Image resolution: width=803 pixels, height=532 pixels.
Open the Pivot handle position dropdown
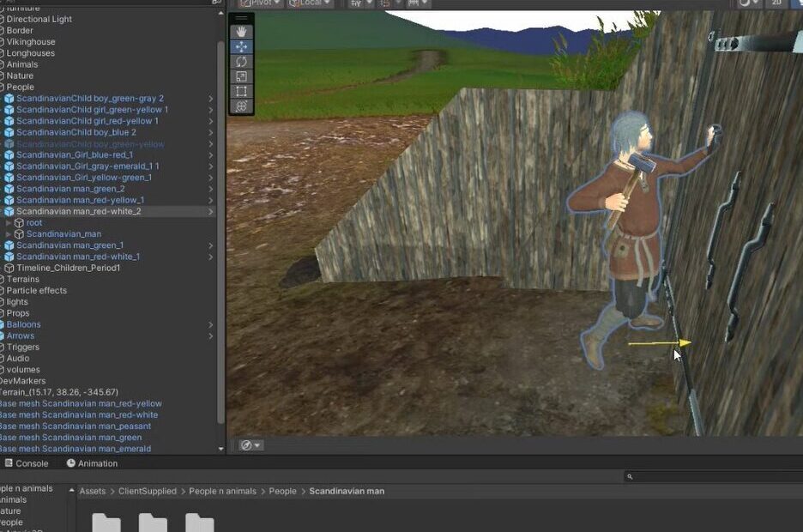tap(260, 3)
